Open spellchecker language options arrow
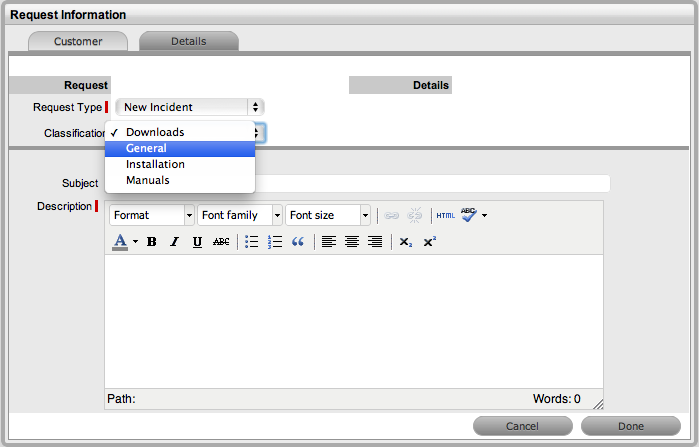Image resolution: width=699 pixels, height=447 pixels. coord(485,216)
